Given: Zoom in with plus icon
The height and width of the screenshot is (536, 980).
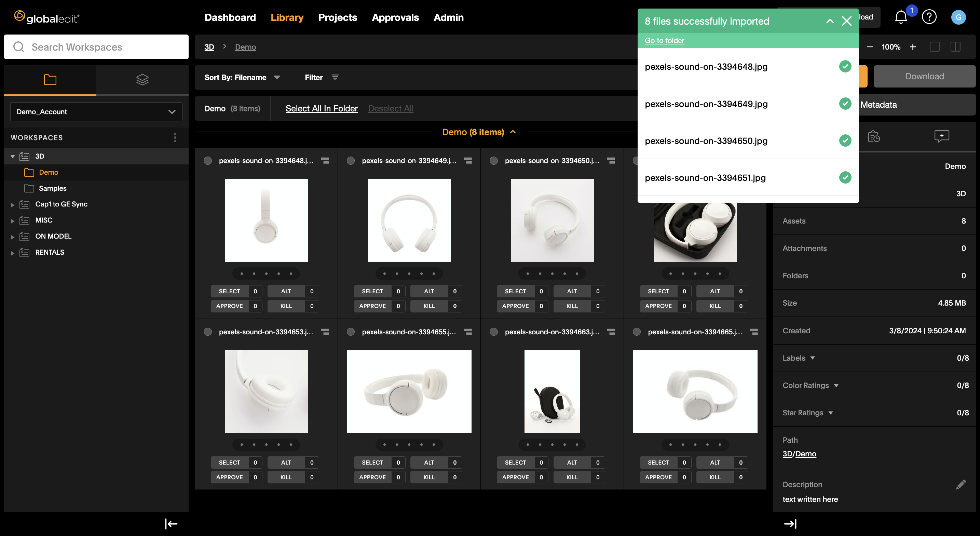Looking at the screenshot, I should click(913, 47).
